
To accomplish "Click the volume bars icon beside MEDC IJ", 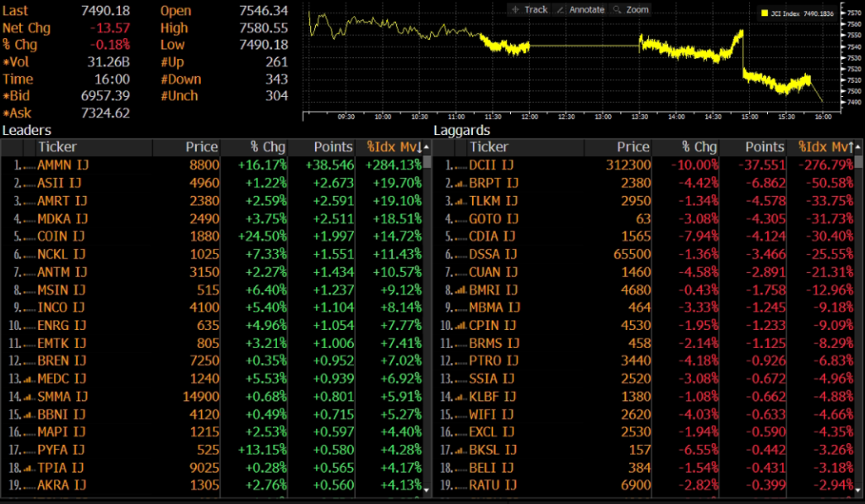I will pyautogui.click(x=30, y=379).
